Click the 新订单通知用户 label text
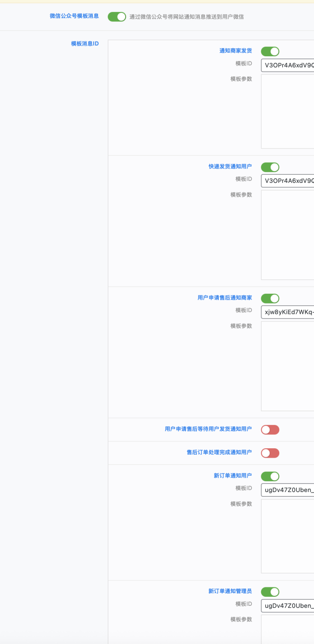 pos(233,476)
